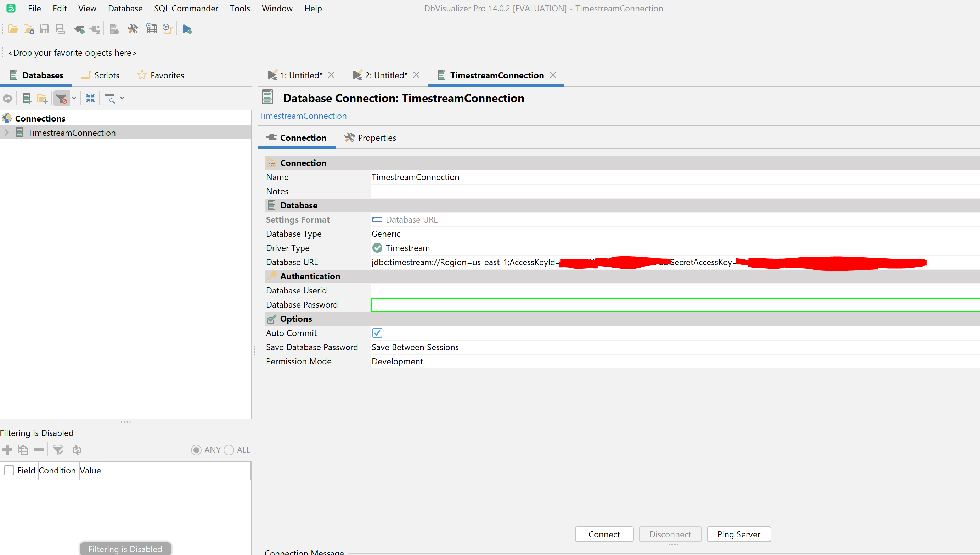This screenshot has width=980, height=555.
Task: Click the refresh/reconnect icon
Action: click(7, 98)
